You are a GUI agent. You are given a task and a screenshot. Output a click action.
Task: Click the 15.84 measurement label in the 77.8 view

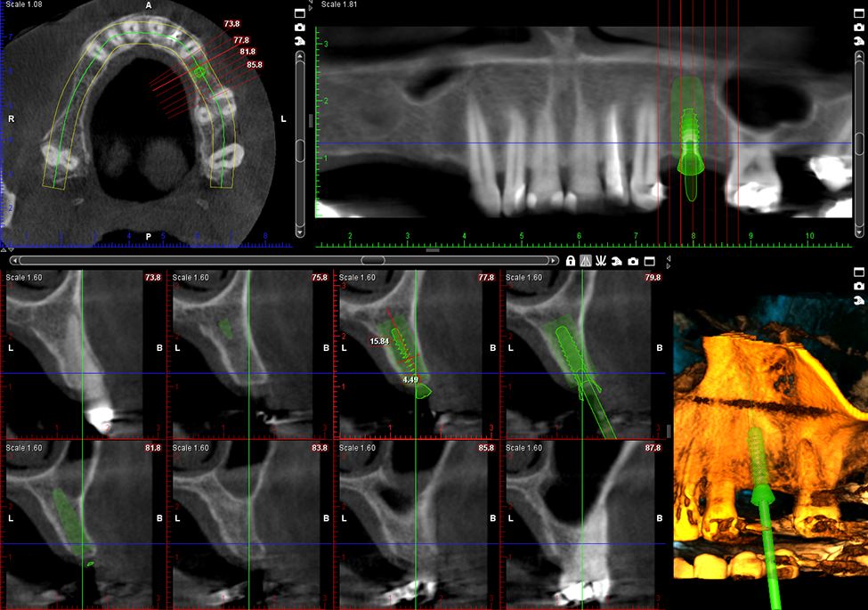click(380, 340)
